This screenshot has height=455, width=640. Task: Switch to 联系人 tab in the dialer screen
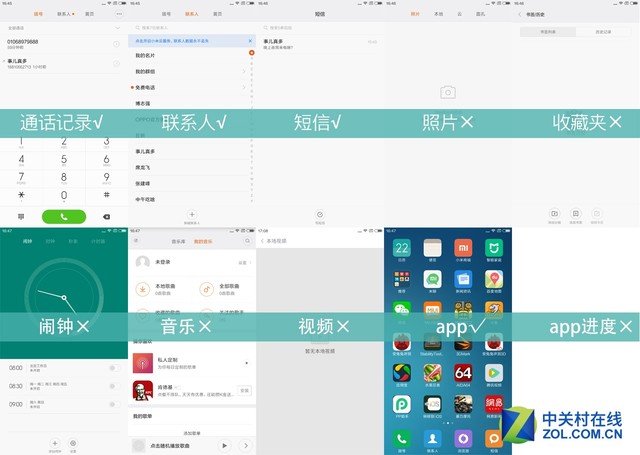[64, 14]
